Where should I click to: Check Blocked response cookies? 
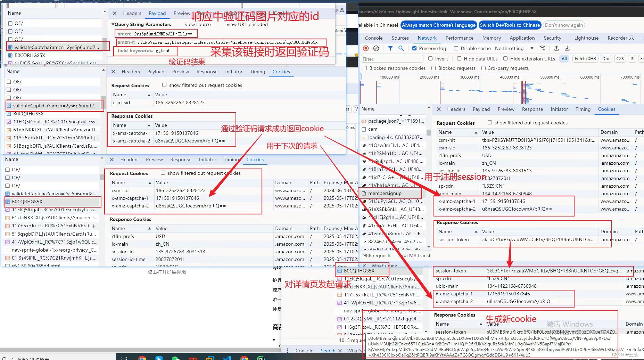[x=365, y=68]
